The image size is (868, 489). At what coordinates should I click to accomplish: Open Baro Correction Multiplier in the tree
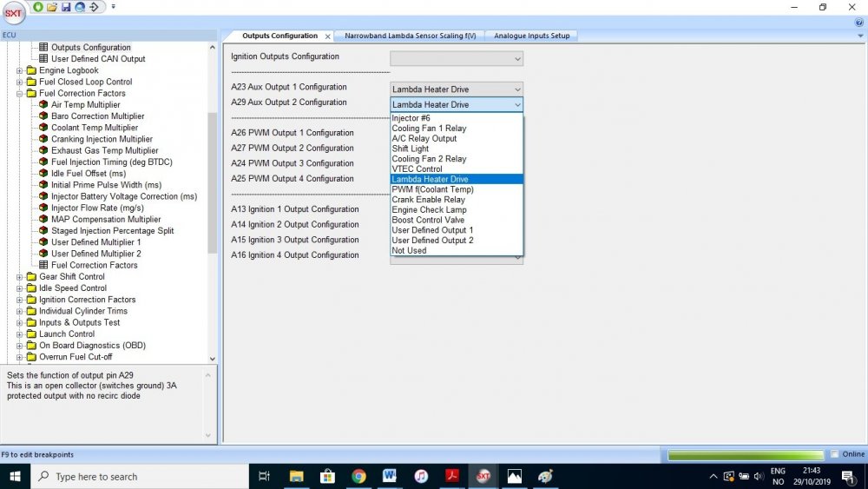point(97,116)
